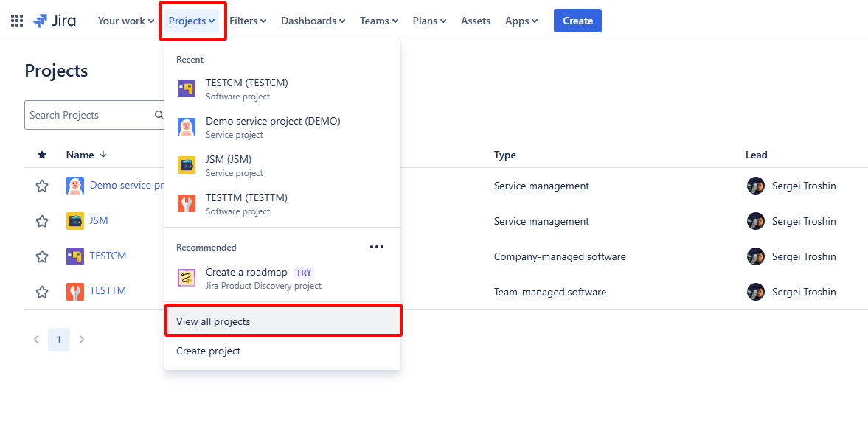Select the Jira Product Discovery roadmap icon
This screenshot has width=868, height=434.
[x=186, y=278]
